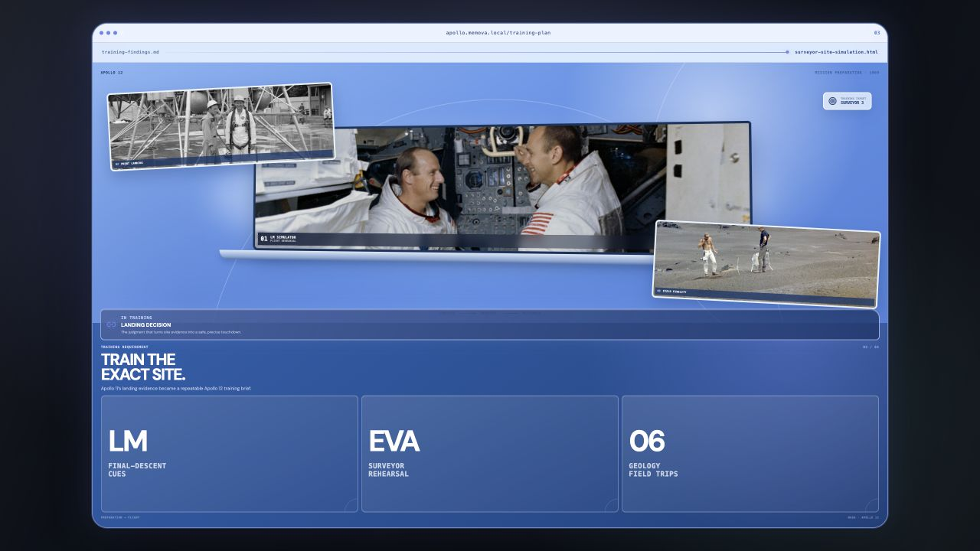
Task: Select the Training Target Surveyor 3 badge
Action: click(847, 100)
